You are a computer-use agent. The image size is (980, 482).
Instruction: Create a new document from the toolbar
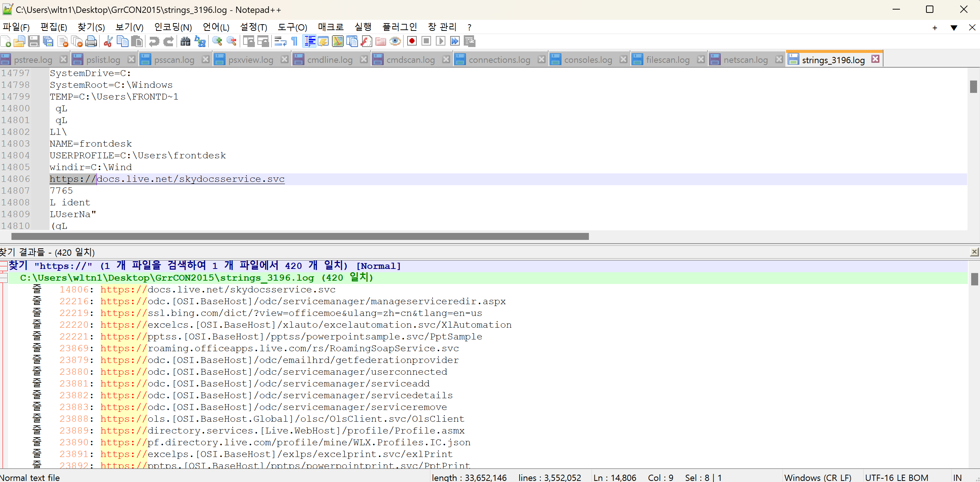point(6,41)
